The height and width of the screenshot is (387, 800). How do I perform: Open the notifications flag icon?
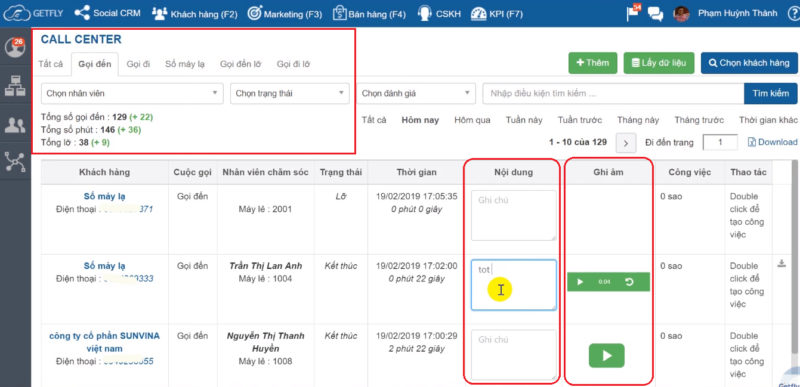coord(633,13)
